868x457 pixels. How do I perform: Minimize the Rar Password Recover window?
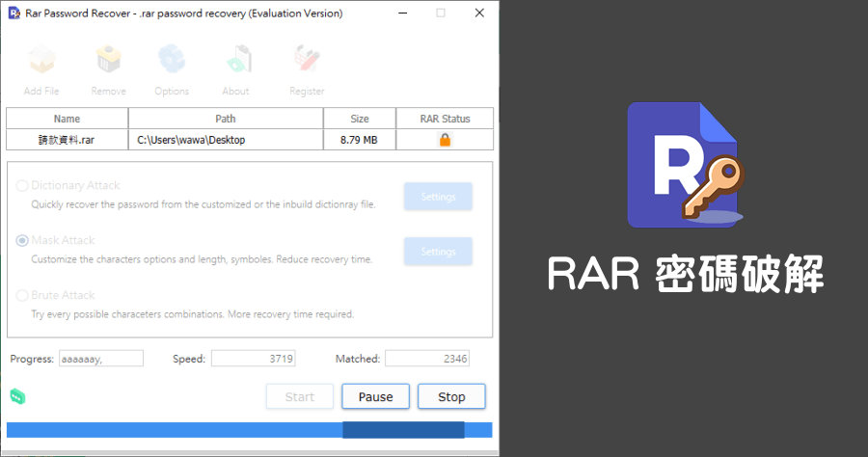(403, 13)
